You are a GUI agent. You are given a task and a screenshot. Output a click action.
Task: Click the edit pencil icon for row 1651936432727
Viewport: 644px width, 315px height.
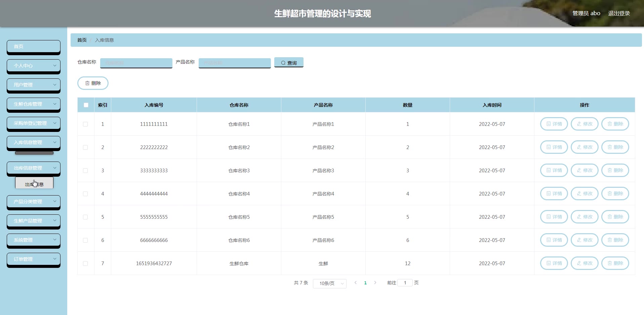[579, 263]
